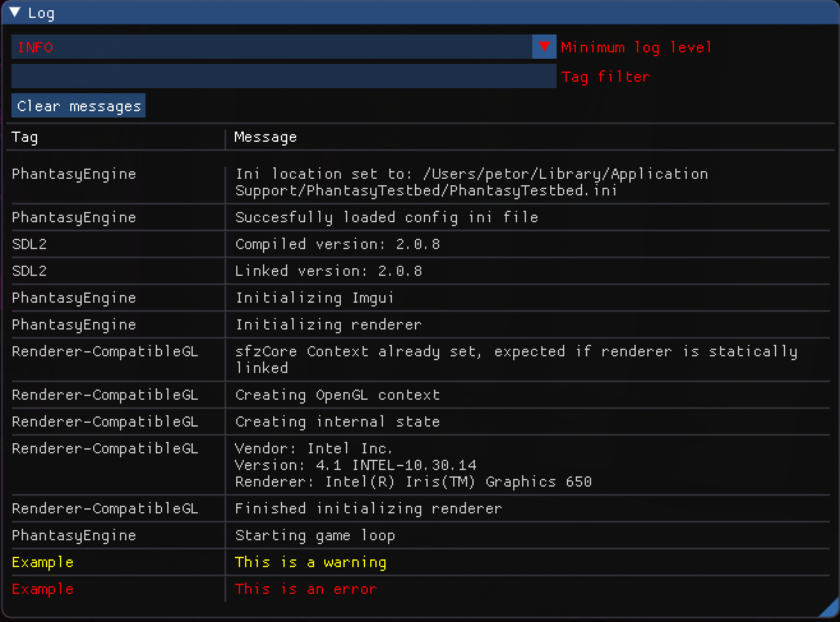This screenshot has width=840, height=622.
Task: Click the 'Compiled version: 2.0.8' log entry
Action: coord(337,244)
